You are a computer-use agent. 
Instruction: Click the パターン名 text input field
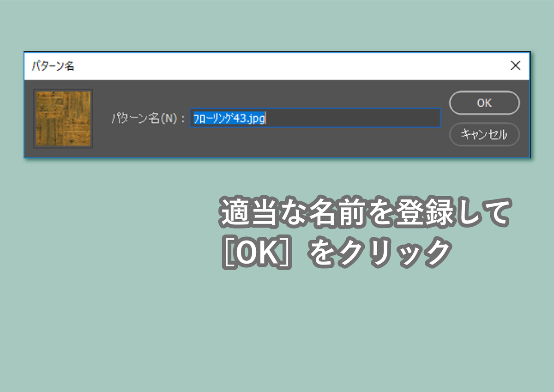coord(315,118)
